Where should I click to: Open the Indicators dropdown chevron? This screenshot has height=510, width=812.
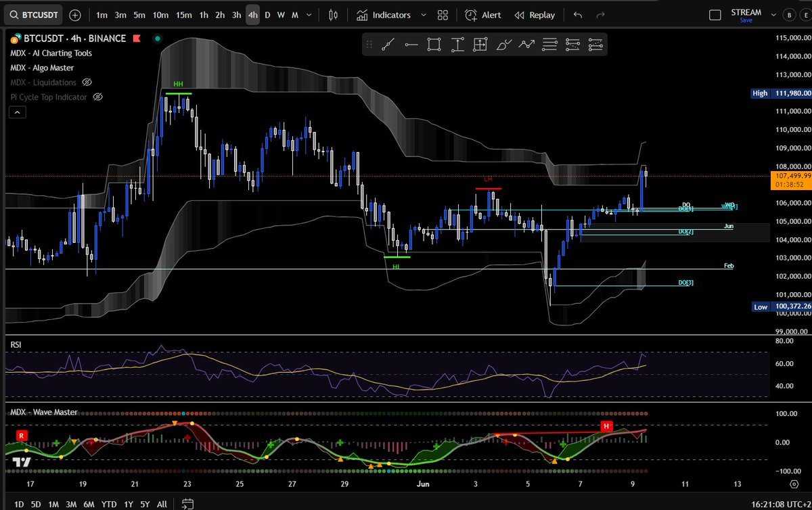[x=424, y=15]
